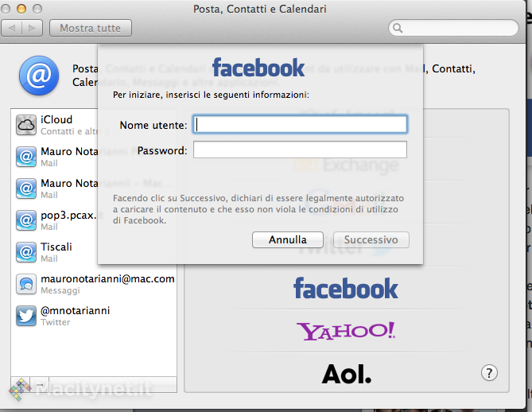532x412 pixels.
Task: Select mauronotarianni@mac.com account
Action: click(107, 279)
